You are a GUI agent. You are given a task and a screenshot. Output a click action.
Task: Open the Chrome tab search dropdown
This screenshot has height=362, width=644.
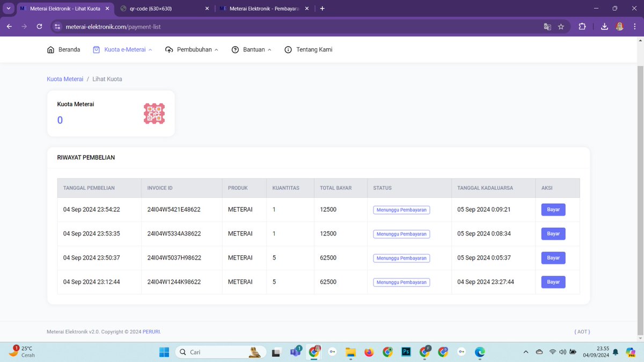(x=8, y=8)
